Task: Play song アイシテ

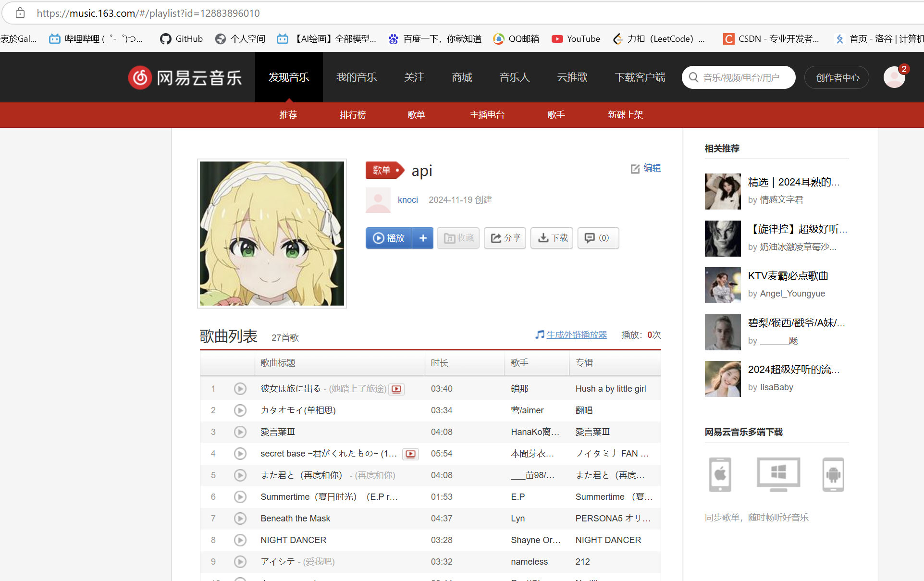Action: pyautogui.click(x=240, y=562)
